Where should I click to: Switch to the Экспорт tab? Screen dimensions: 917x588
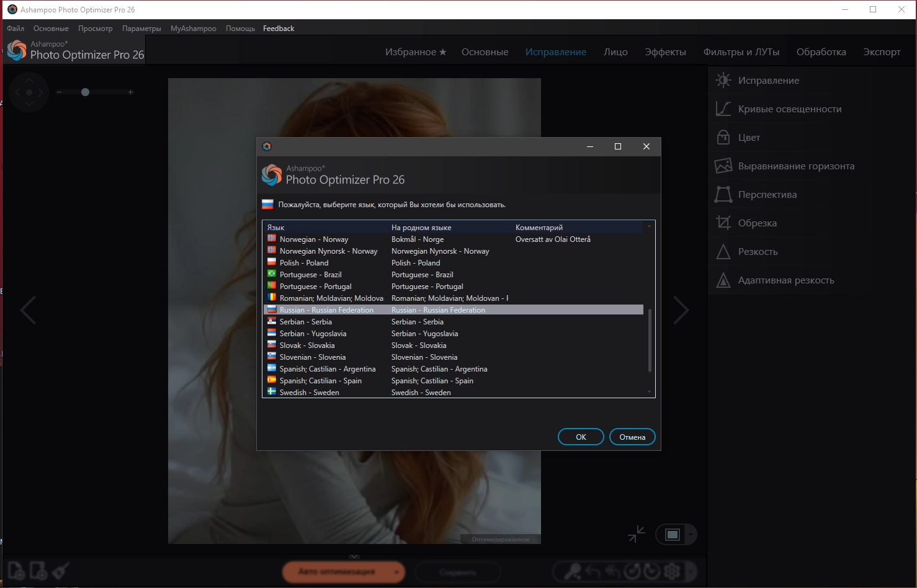click(x=882, y=52)
